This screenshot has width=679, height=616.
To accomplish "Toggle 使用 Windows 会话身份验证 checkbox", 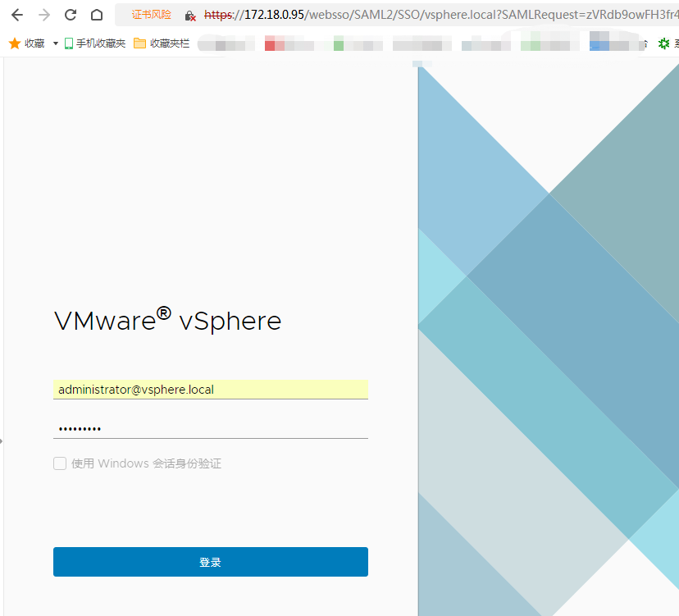I will (60, 463).
